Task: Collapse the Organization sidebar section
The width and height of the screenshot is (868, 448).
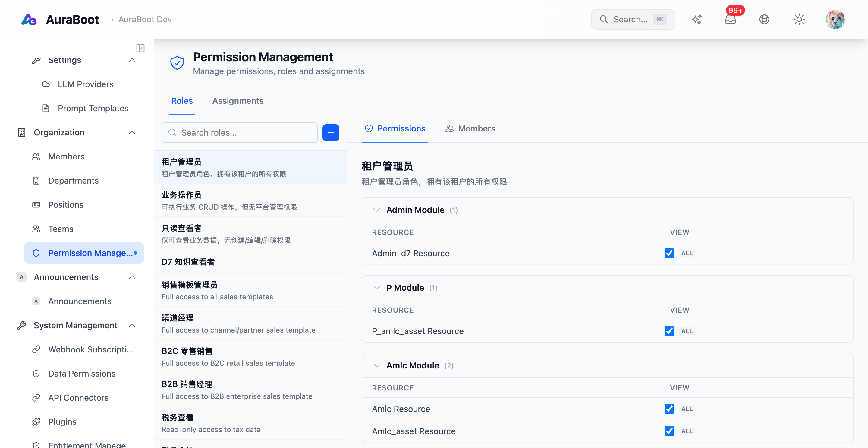Action: point(132,132)
